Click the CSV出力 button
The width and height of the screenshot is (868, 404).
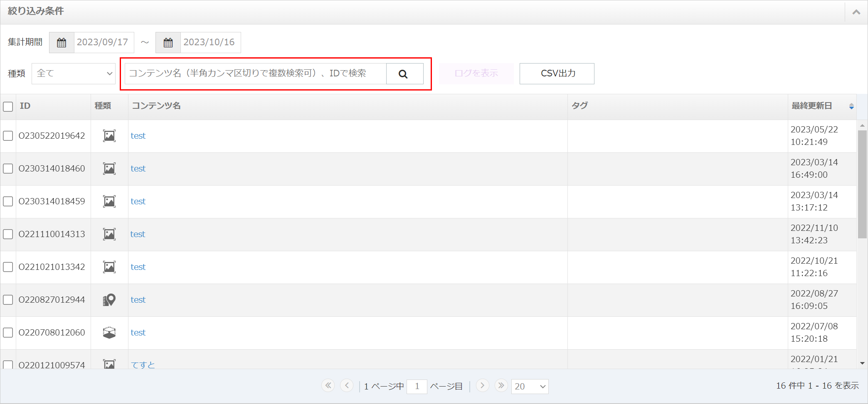click(557, 73)
